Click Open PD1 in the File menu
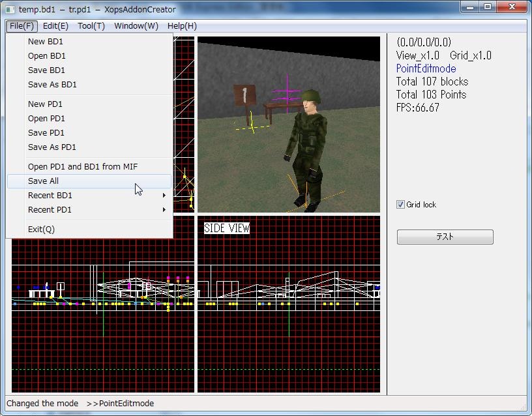This screenshot has width=532, height=416. click(89, 119)
